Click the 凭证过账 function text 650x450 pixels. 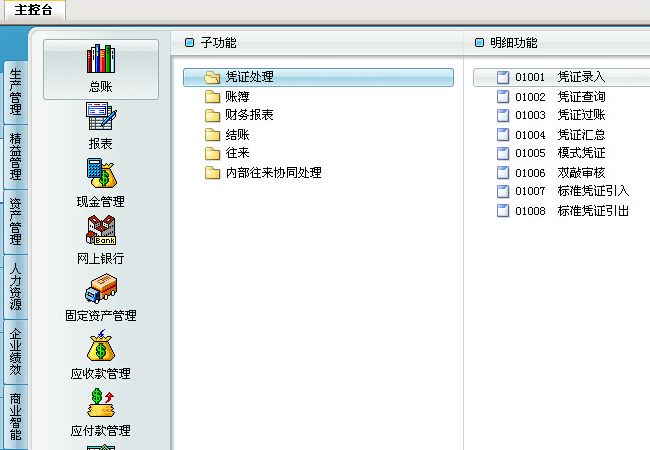pos(581,115)
